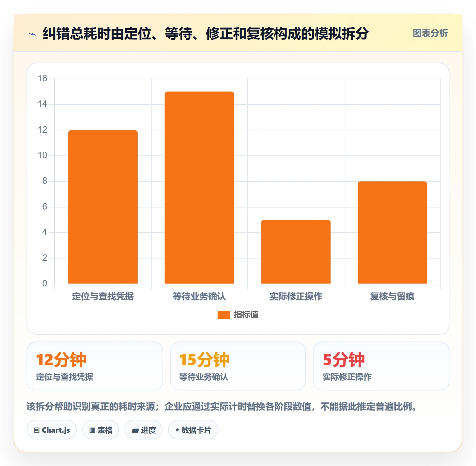The height and width of the screenshot is (466, 476).
Task: Click the 实际修正操作 caption under 5分钟
Action: pyautogui.click(x=347, y=377)
